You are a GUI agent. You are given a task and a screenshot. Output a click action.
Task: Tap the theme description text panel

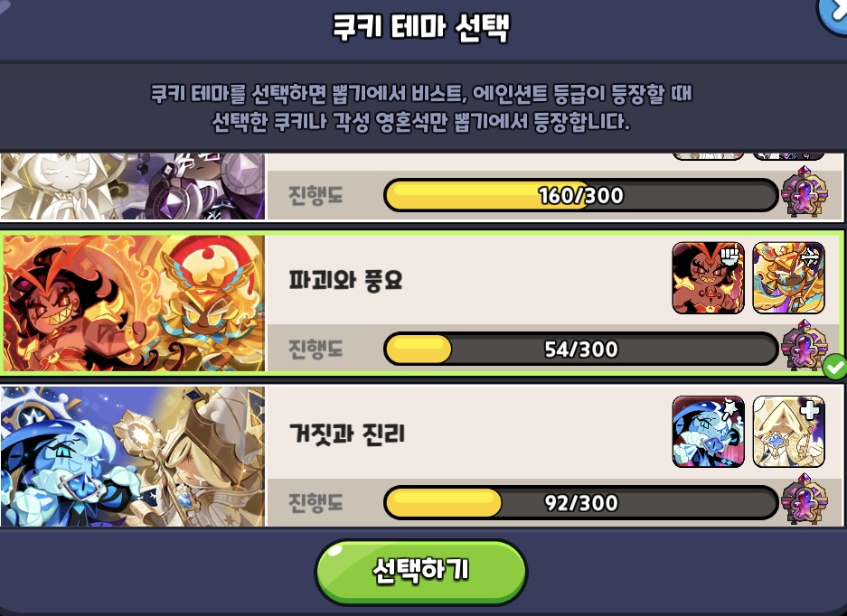tap(421, 107)
